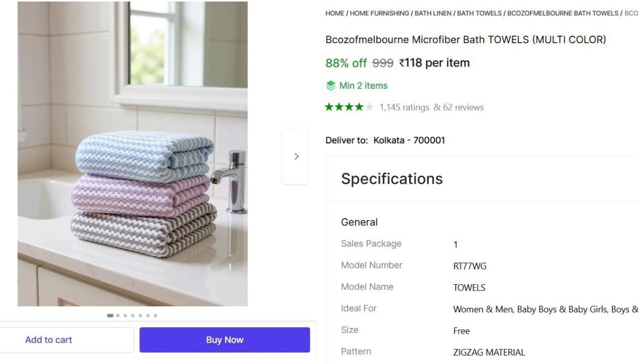Select the fourth rating star
This screenshot has height=364, width=638.
[358, 106]
